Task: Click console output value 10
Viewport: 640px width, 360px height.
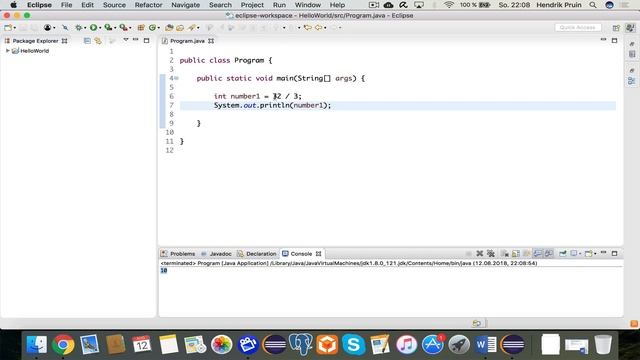Action: [x=164, y=270]
